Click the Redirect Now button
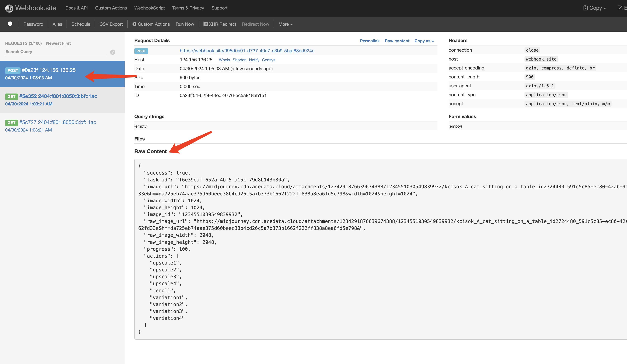This screenshot has height=364, width=627. pyautogui.click(x=256, y=24)
